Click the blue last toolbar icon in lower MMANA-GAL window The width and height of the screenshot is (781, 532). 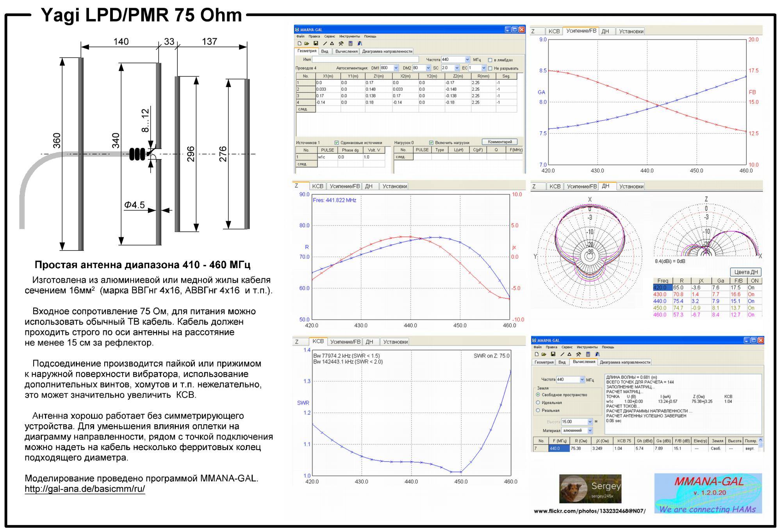click(597, 354)
